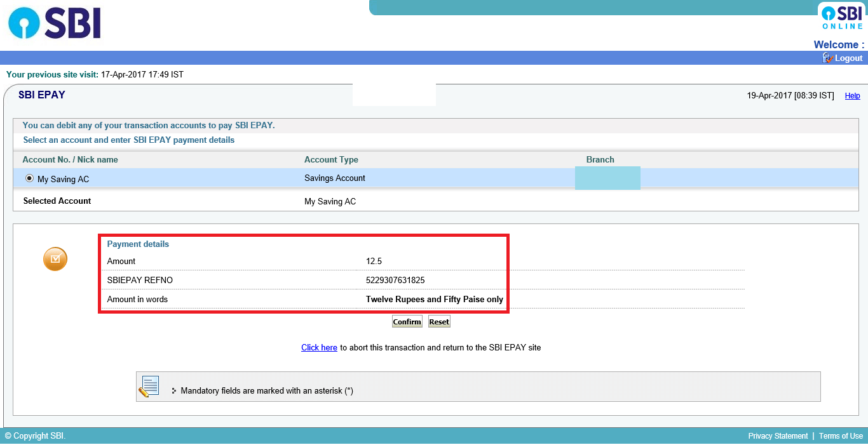Image resolution: width=868 pixels, height=445 pixels.
Task: Open the Privacy Statement link
Action: pos(778,436)
